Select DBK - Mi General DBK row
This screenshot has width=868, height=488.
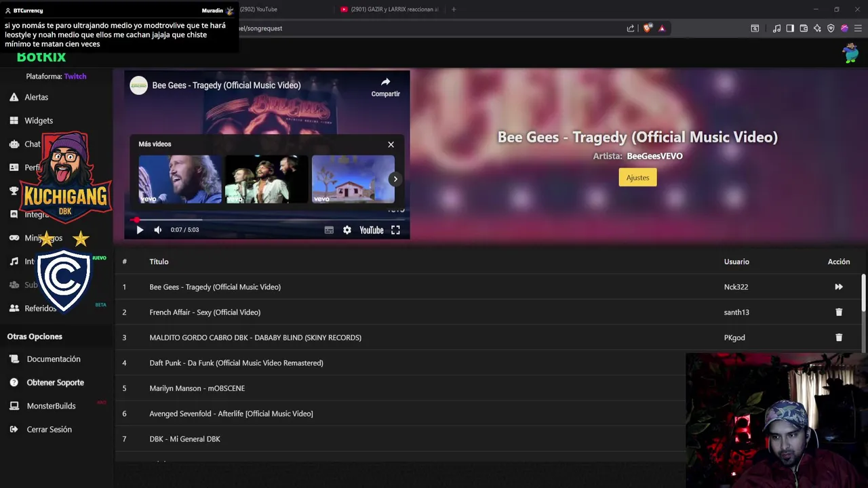click(400, 439)
